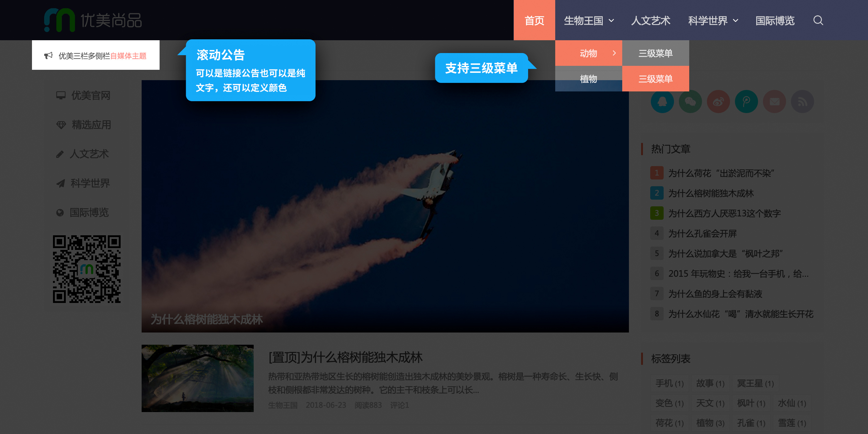The width and height of the screenshot is (868, 434).
Task: Expand the 生物王国 dropdown arrow
Action: pos(611,21)
